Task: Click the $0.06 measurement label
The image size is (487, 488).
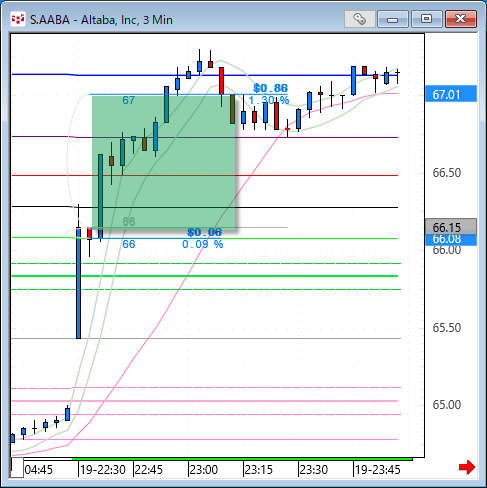Action: click(204, 232)
